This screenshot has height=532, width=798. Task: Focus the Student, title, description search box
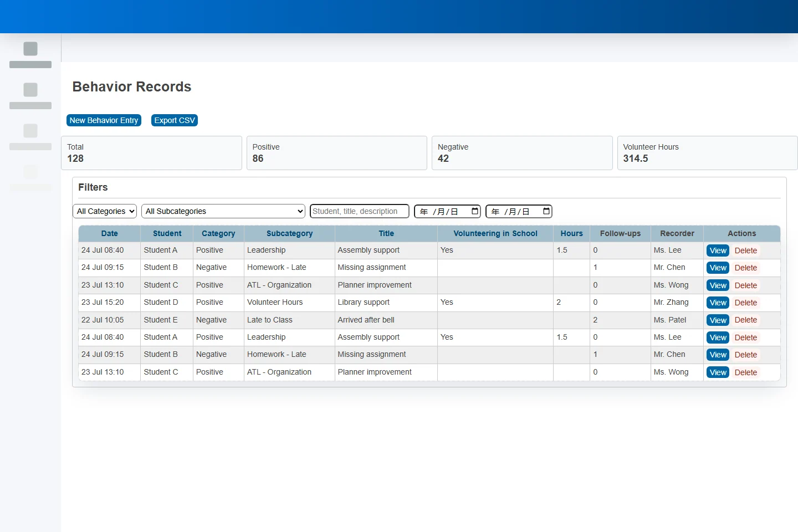pos(360,211)
